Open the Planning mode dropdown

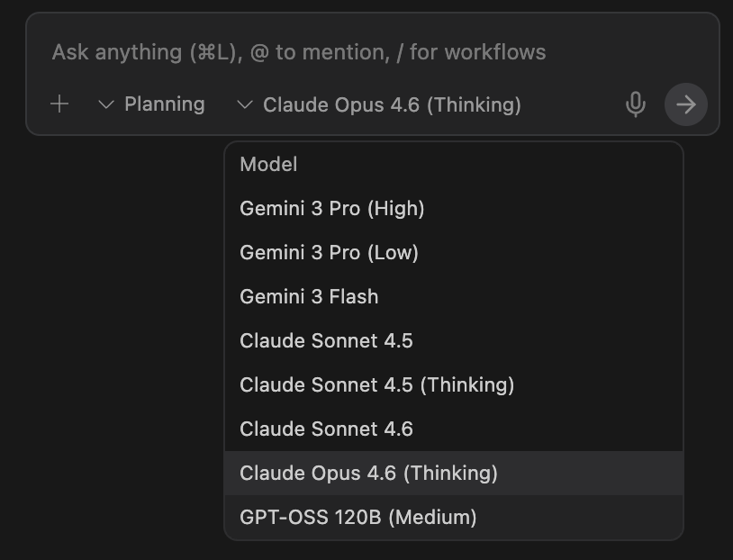tap(151, 104)
